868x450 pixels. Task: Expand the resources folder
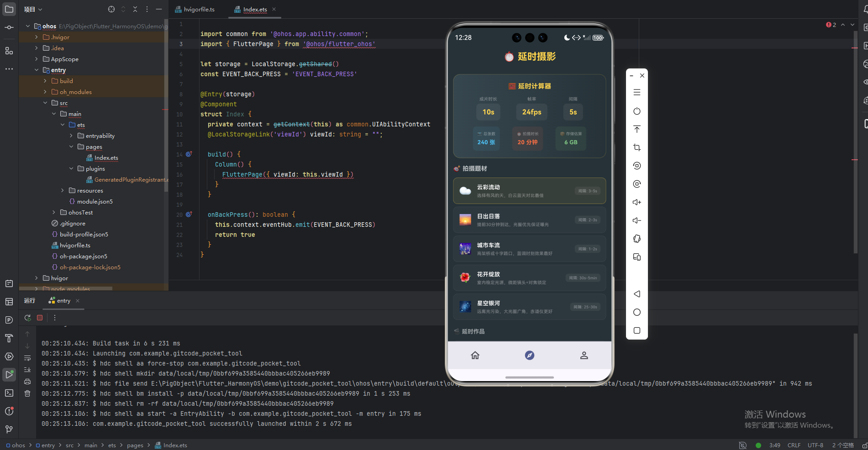[63, 190]
